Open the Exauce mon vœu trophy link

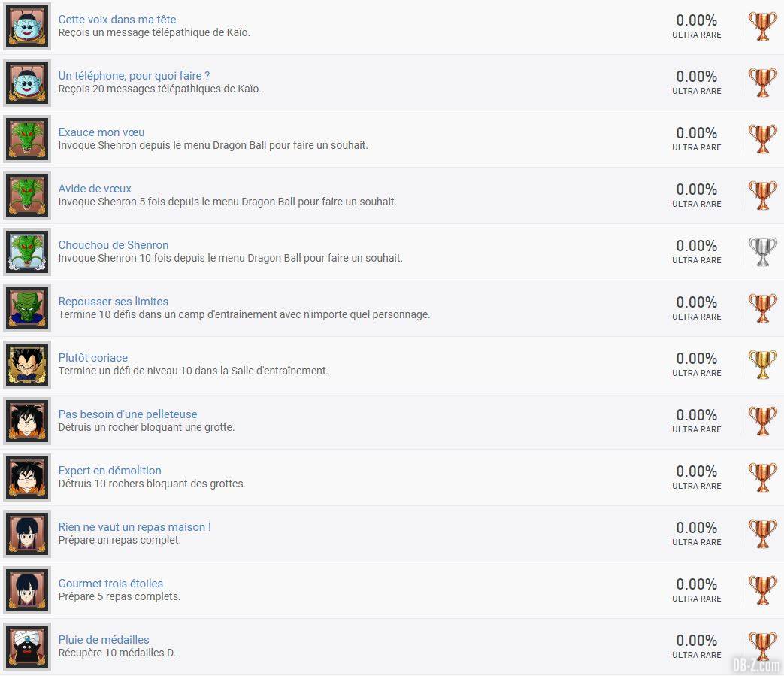pos(101,132)
